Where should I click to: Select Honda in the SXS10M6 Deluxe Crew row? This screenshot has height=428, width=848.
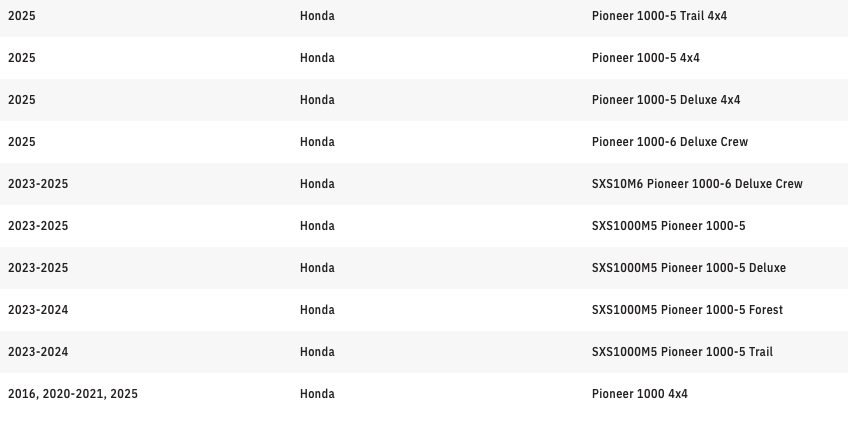click(317, 184)
